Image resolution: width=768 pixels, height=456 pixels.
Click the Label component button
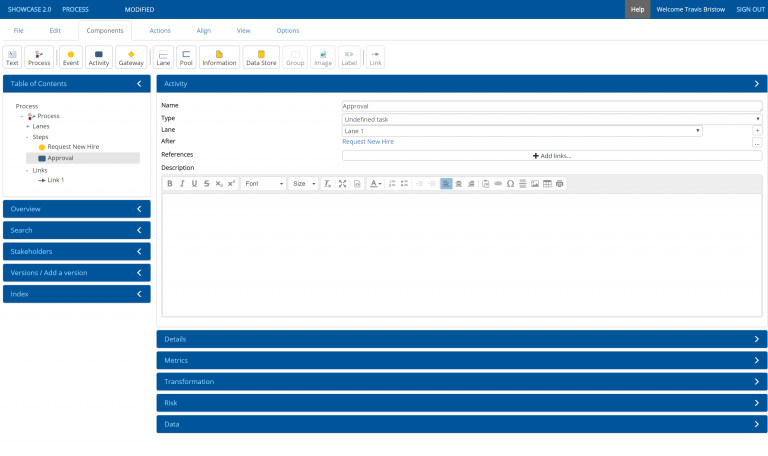[x=349, y=57]
